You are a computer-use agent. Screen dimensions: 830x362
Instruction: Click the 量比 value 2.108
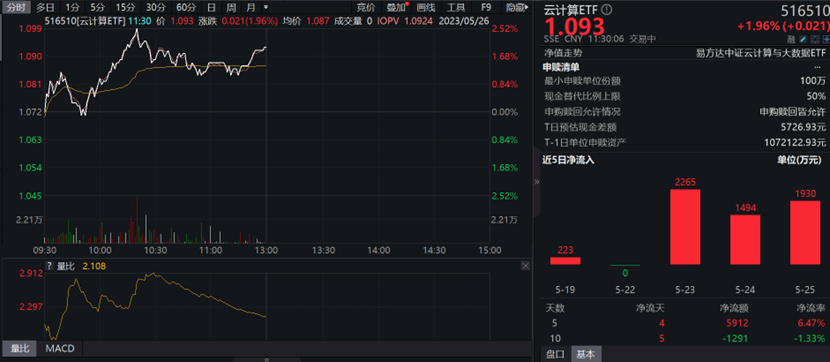(x=93, y=266)
